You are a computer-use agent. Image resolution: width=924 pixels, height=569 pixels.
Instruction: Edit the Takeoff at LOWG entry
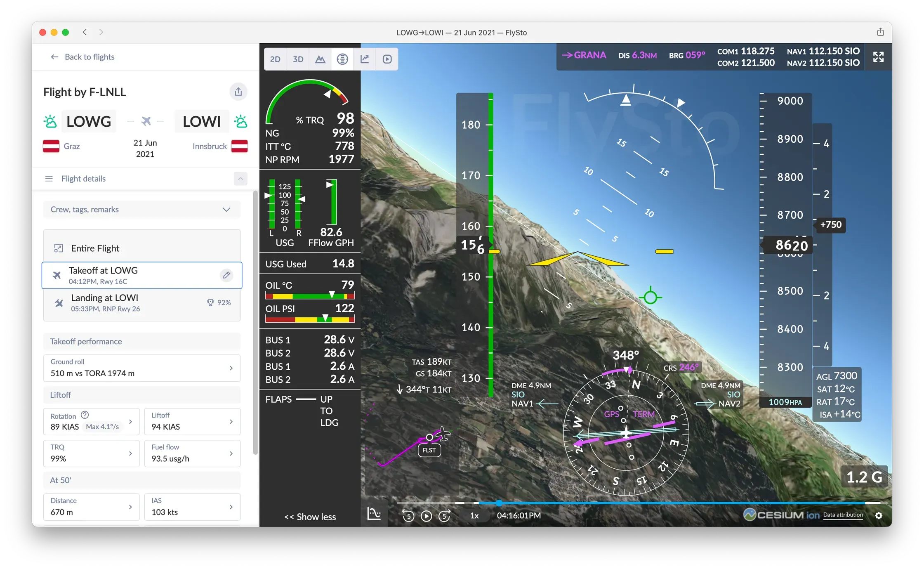(x=226, y=275)
